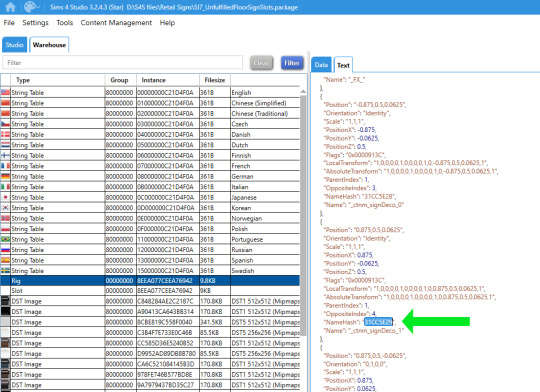540x392 pixels.
Task: Select the DST Image row C3B4F7E733E0C46B
Action: pyautogui.click(x=150, y=332)
